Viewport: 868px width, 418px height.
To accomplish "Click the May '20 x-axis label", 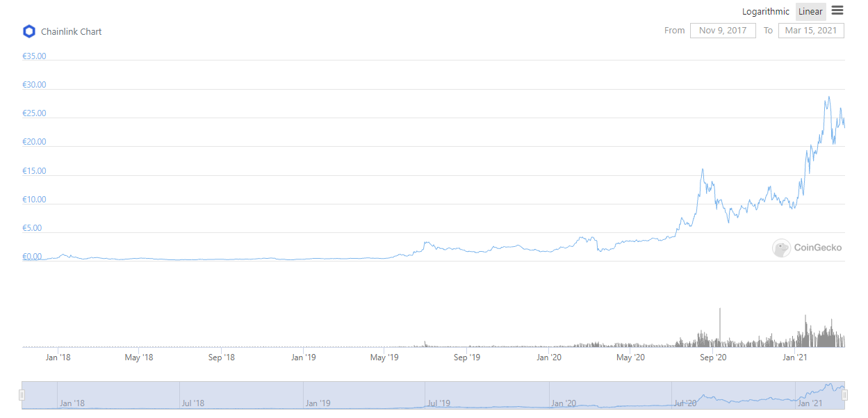I will pos(630,357).
